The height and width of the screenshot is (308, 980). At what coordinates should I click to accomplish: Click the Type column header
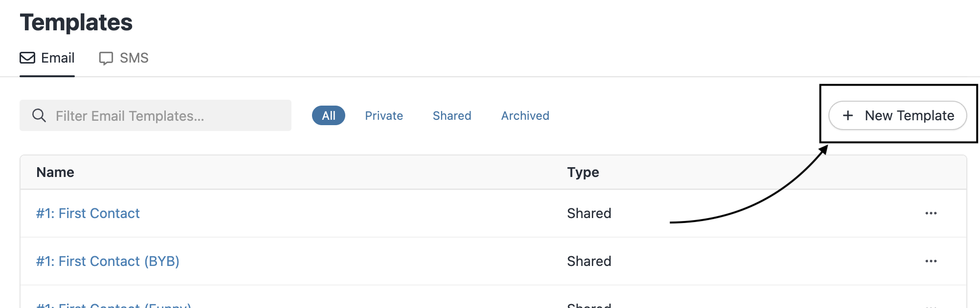click(x=583, y=172)
